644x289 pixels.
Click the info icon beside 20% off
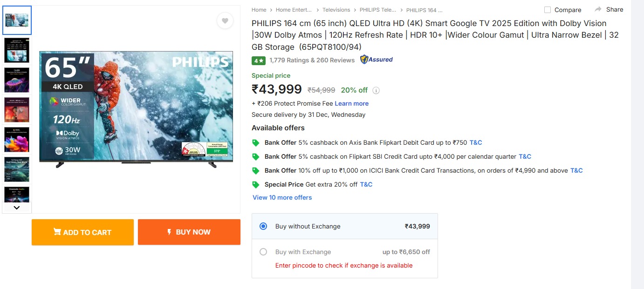376,90
